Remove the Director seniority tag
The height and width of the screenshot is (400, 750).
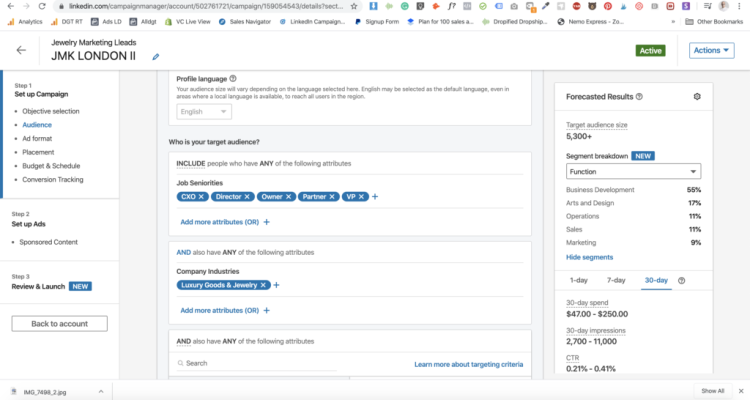[x=247, y=197]
